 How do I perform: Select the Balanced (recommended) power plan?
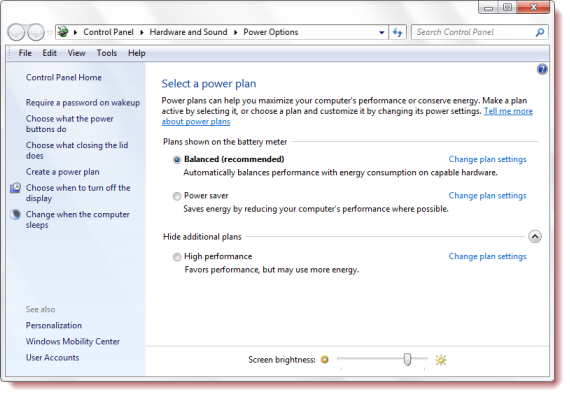point(177,160)
